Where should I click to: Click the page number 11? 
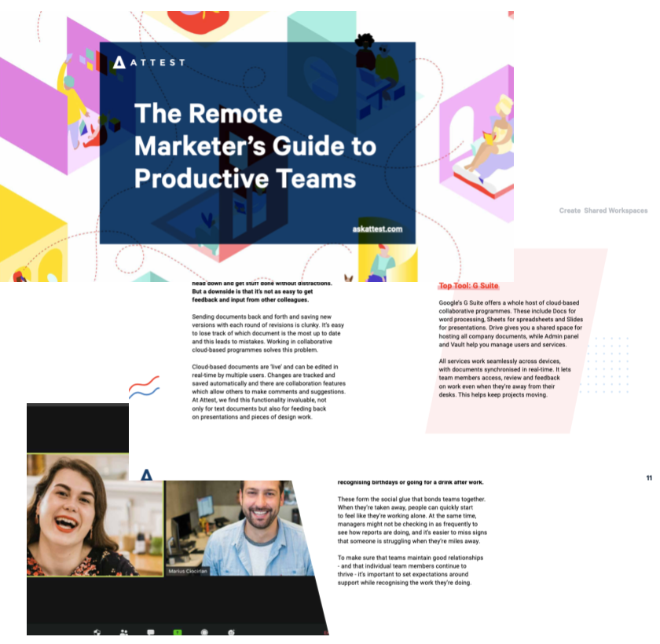point(649,480)
